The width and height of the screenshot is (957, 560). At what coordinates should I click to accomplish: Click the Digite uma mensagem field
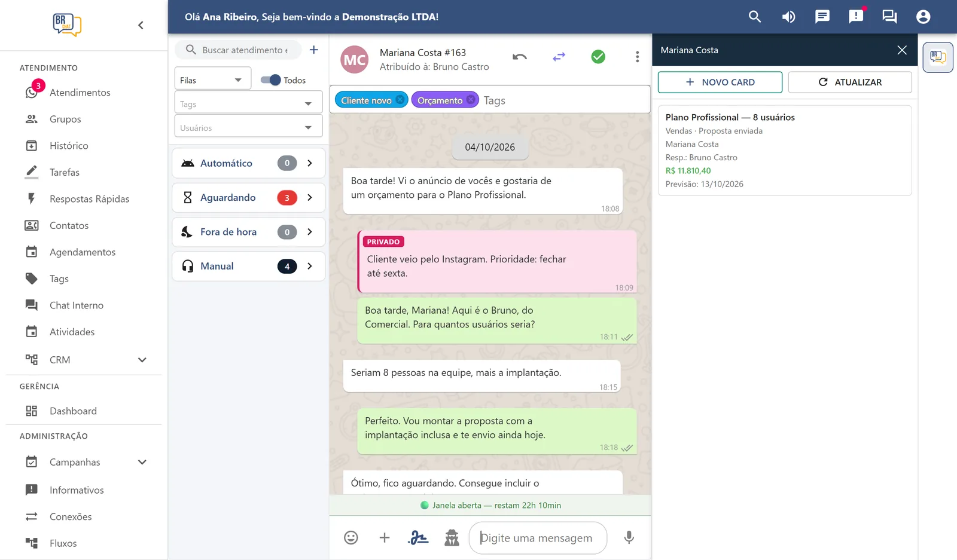538,538
